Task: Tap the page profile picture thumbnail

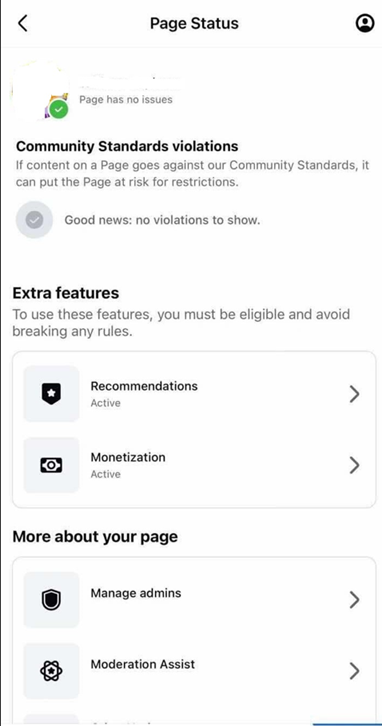Action: [42, 90]
